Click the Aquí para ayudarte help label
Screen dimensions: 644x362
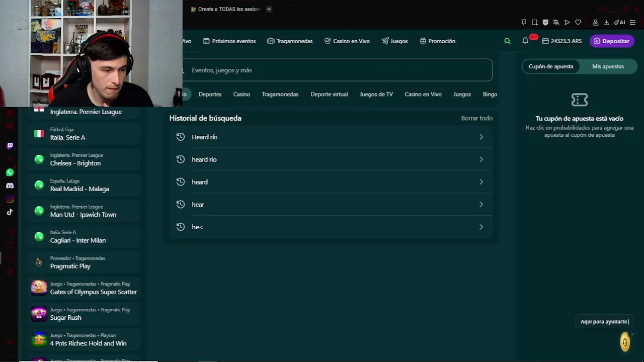tap(604, 322)
